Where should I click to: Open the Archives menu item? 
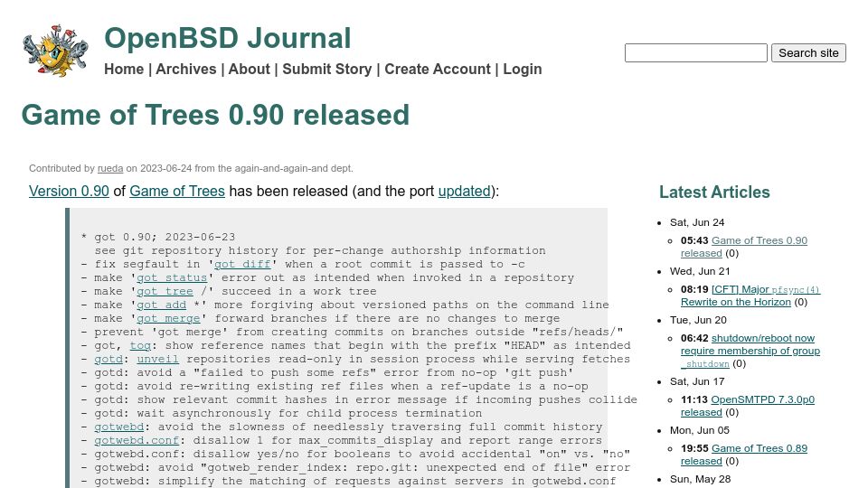click(186, 70)
